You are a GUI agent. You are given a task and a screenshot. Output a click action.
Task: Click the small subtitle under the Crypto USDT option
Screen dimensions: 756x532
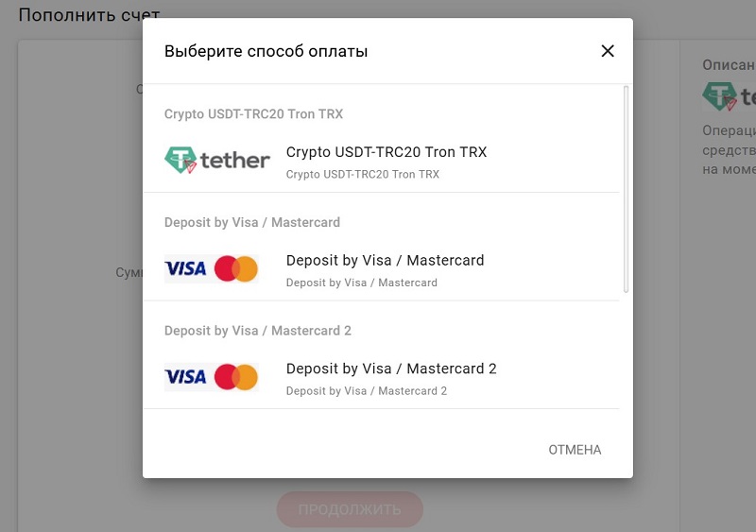[x=363, y=174]
